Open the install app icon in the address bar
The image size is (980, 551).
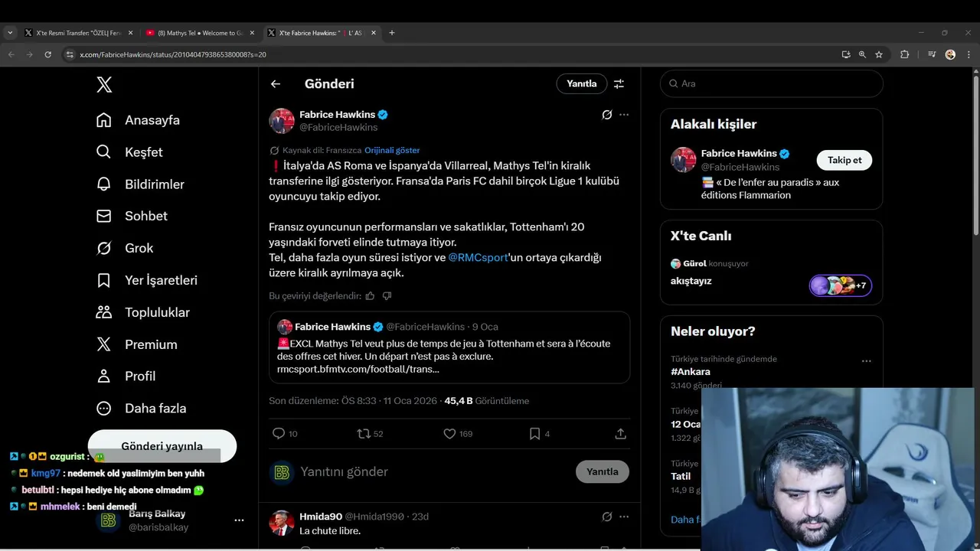[x=845, y=54]
